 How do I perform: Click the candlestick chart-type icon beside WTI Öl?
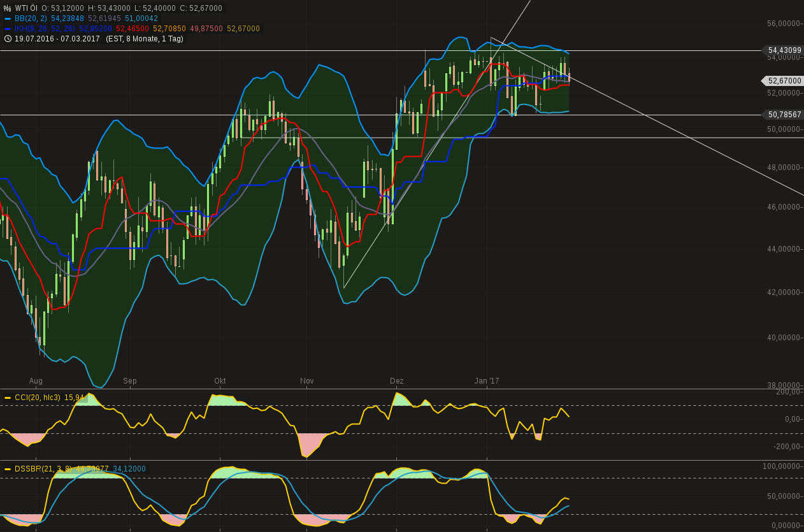pyautogui.click(x=7, y=8)
